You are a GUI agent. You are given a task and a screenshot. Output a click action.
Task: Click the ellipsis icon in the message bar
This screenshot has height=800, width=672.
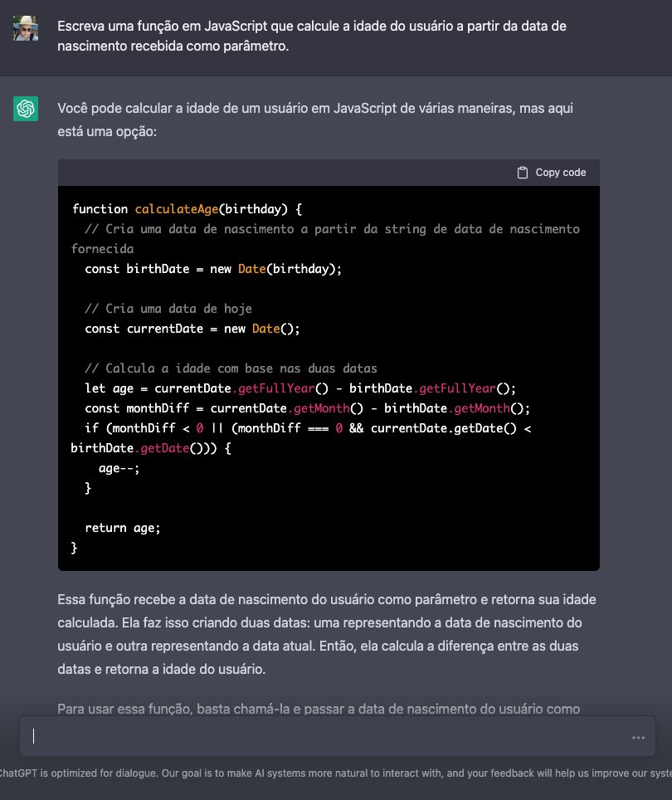coord(638,737)
